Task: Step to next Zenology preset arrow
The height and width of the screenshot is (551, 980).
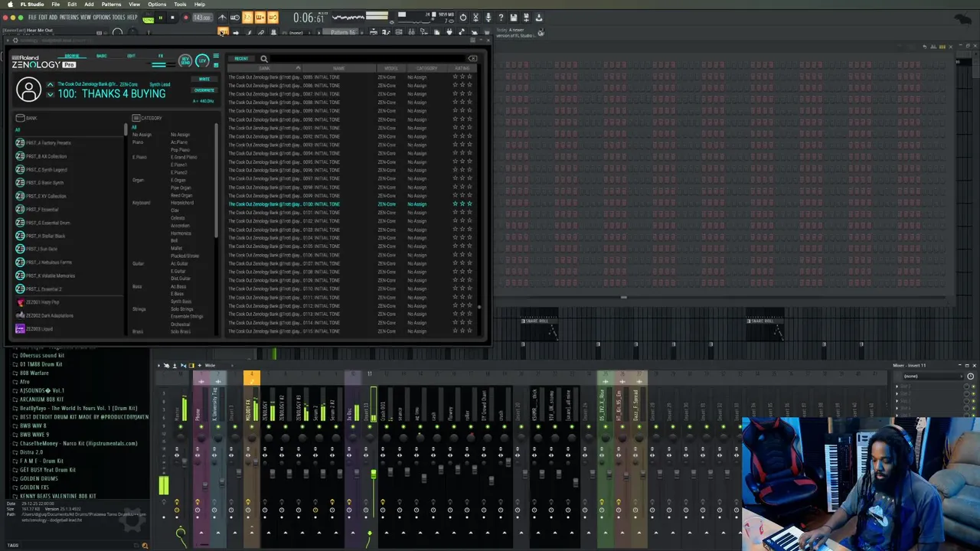Action: click(x=50, y=94)
